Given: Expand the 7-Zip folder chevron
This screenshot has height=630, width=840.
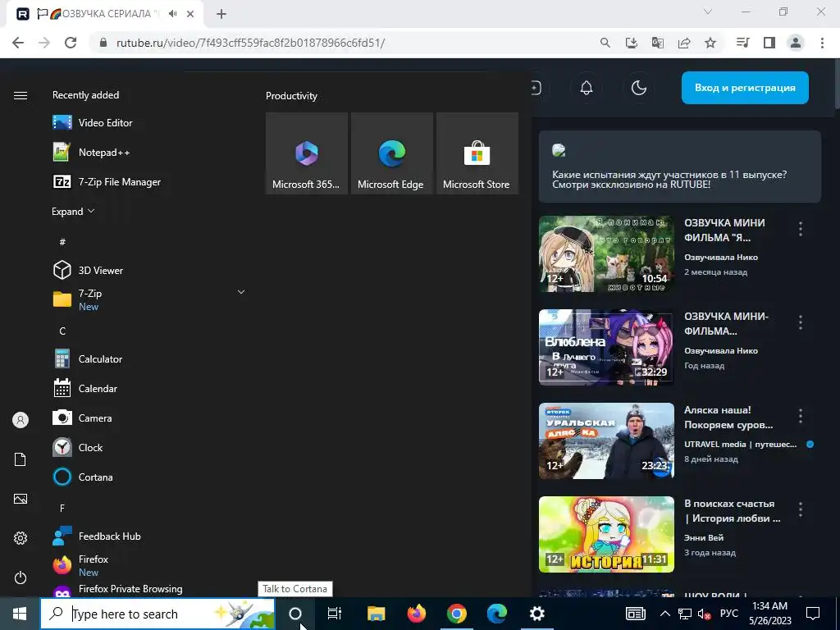Looking at the screenshot, I should click(241, 292).
